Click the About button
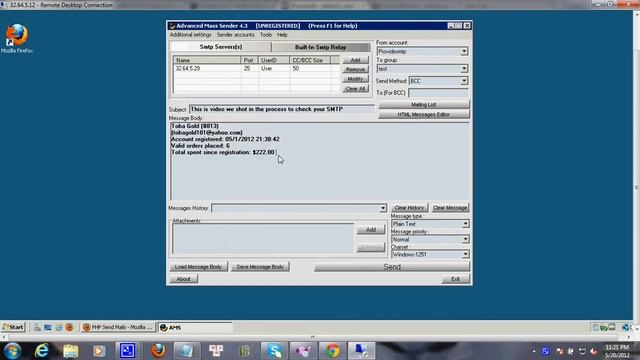The width and height of the screenshot is (640, 360). (184, 279)
